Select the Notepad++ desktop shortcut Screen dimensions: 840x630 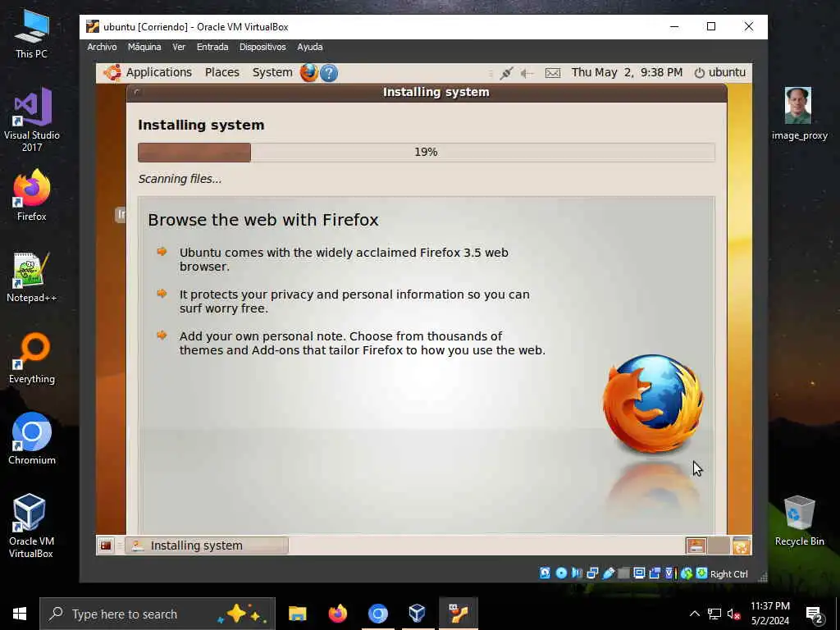32,277
